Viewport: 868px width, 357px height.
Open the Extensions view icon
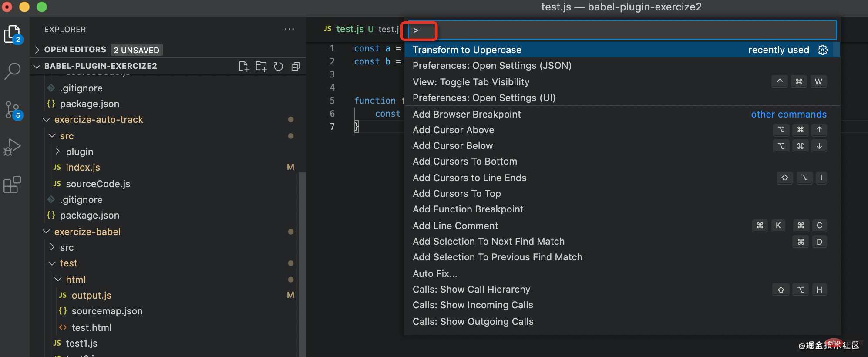coord(12,185)
